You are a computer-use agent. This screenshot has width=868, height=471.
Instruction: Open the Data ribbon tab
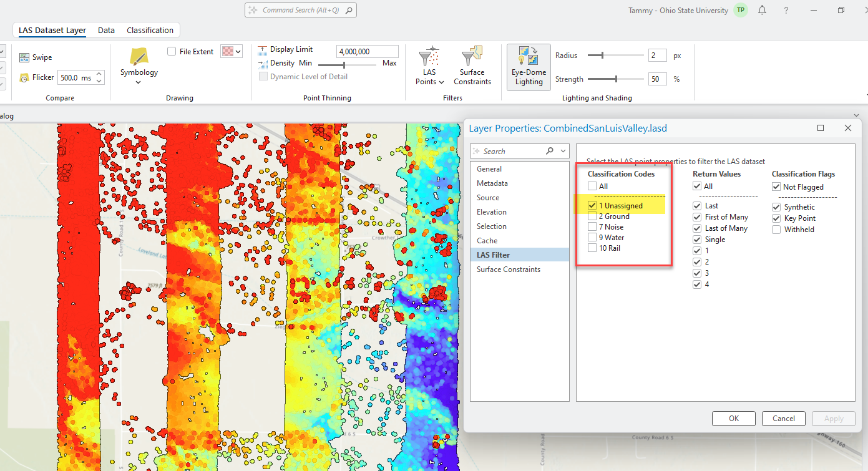pos(106,30)
